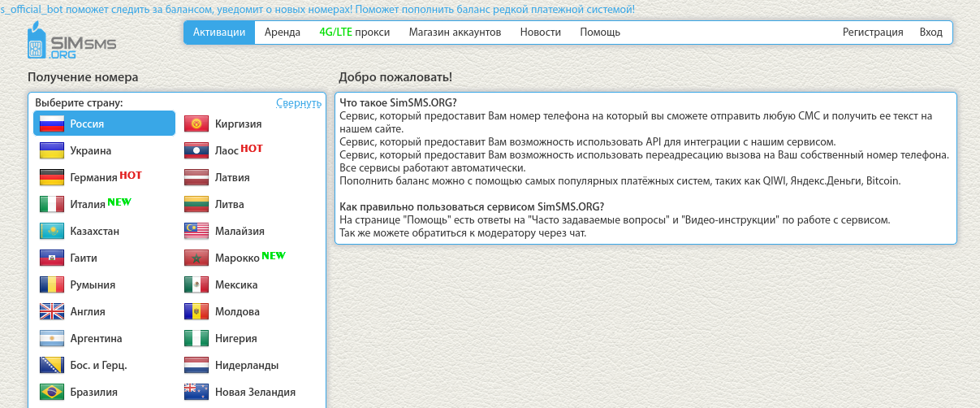Select country name Киргизия

coord(238,124)
